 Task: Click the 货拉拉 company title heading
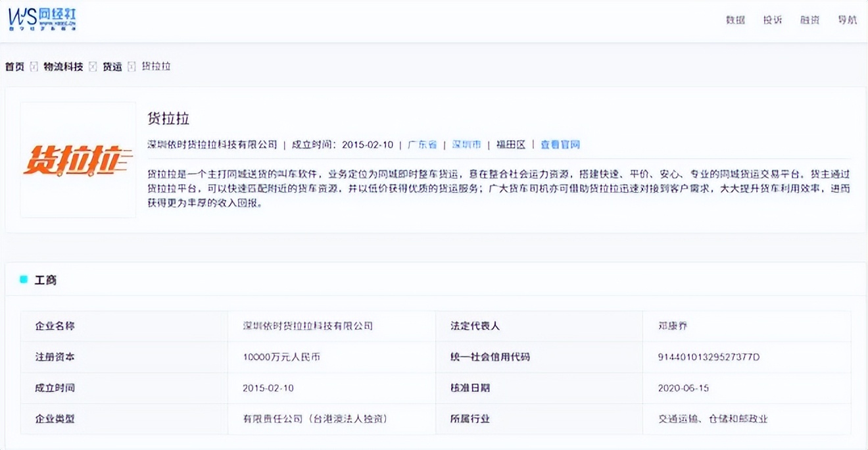(168, 118)
